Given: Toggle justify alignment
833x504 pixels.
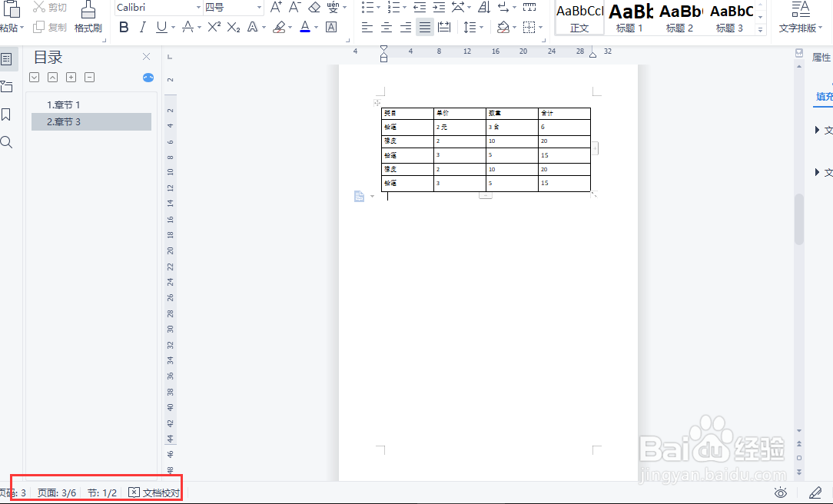Looking at the screenshot, I should coord(424,27).
